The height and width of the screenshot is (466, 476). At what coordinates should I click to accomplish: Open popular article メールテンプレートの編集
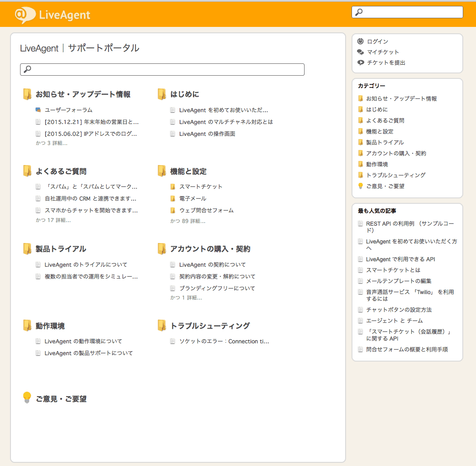(x=398, y=281)
